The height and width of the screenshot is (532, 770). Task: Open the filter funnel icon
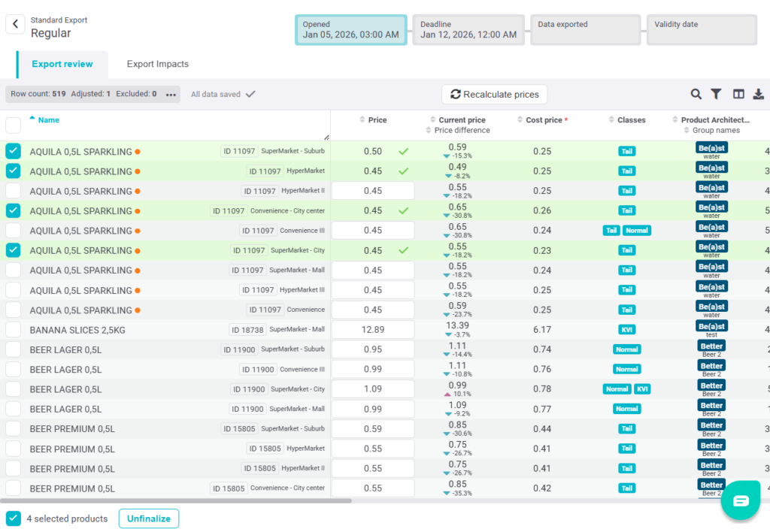[x=717, y=94]
